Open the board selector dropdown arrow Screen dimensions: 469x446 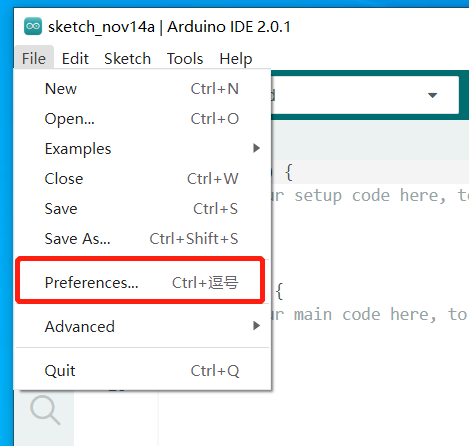coord(432,95)
